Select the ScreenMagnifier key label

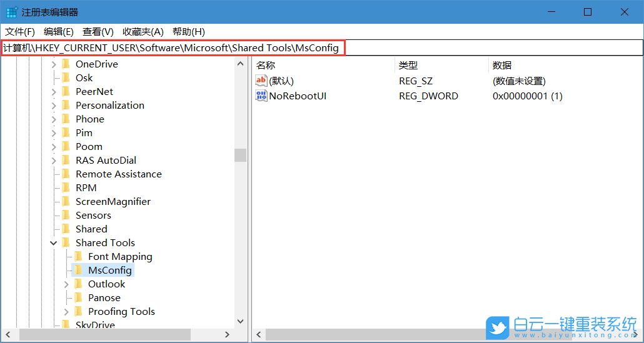point(113,201)
